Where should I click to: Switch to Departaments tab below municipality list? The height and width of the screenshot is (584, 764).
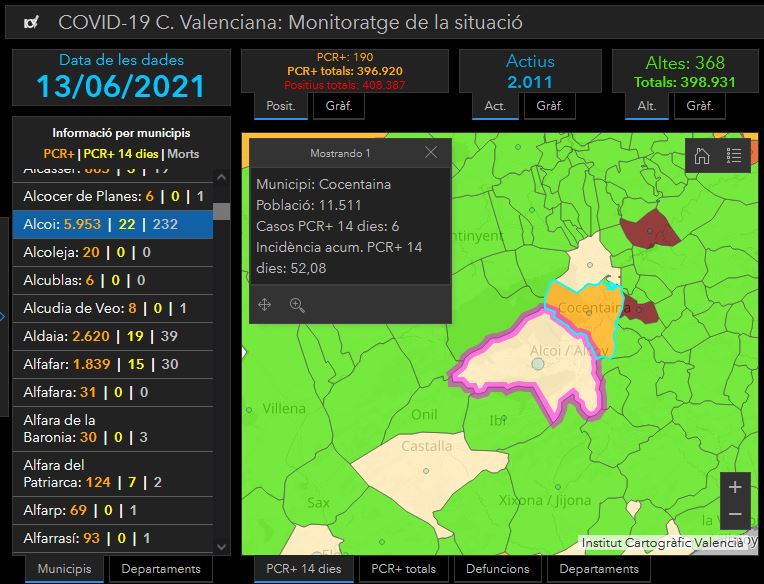pos(161,569)
